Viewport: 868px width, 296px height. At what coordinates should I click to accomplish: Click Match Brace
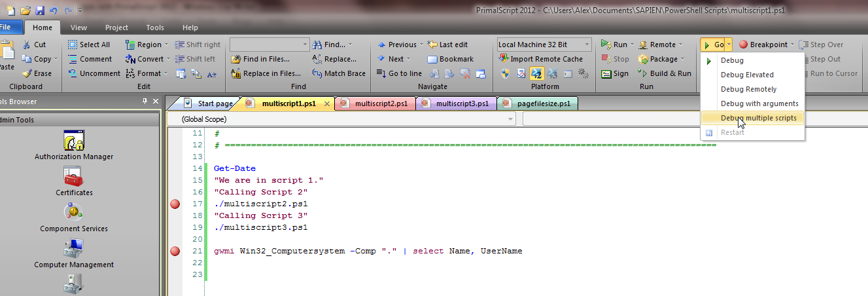click(x=339, y=73)
